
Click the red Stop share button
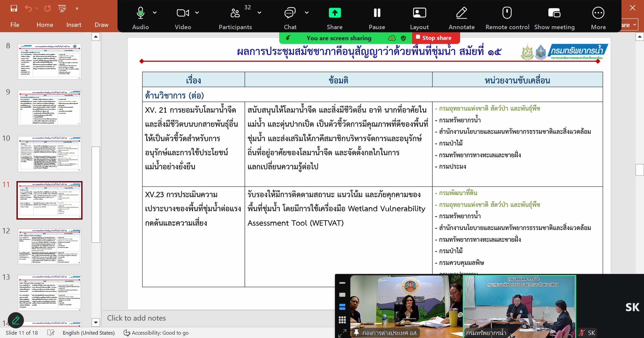click(x=436, y=38)
